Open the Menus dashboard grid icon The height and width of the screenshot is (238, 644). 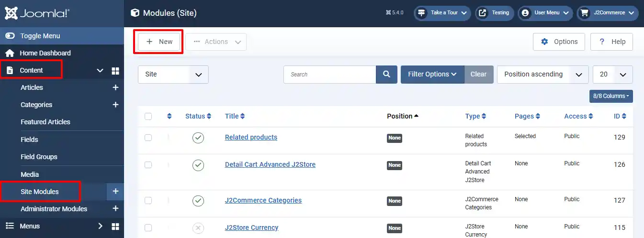click(115, 226)
